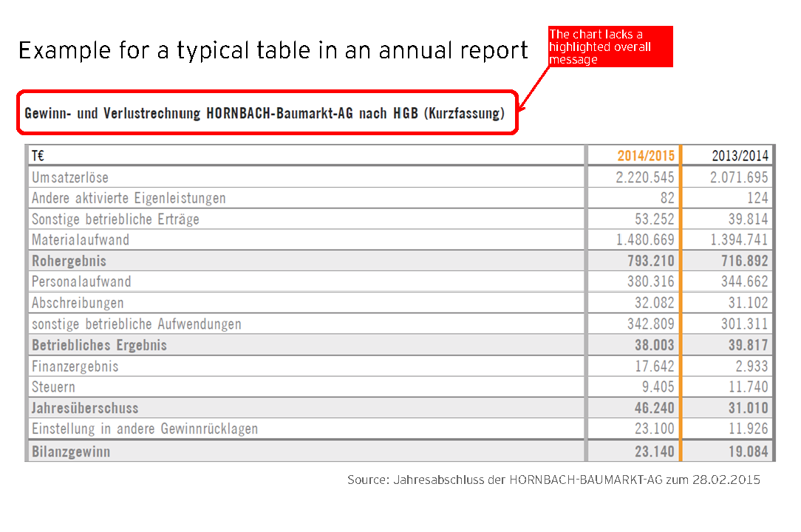Click the bold value 716.892
The width and height of the screenshot is (801, 532).
tap(745, 261)
